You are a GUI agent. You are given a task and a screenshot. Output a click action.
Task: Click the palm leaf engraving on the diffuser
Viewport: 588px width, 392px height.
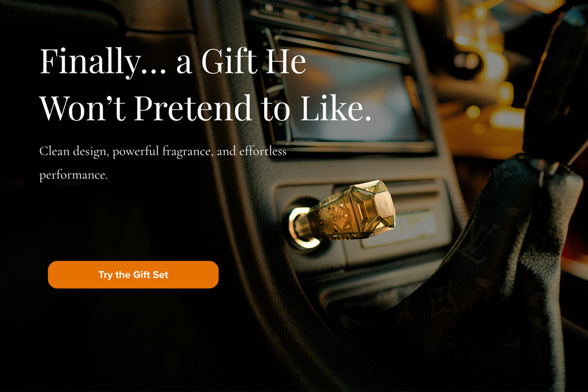[332, 219]
